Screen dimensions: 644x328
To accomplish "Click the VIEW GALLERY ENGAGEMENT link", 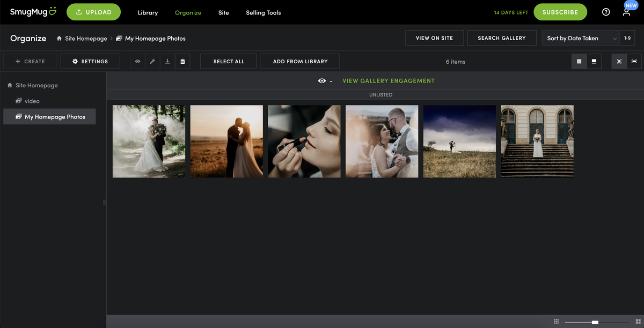I will pyautogui.click(x=388, y=80).
